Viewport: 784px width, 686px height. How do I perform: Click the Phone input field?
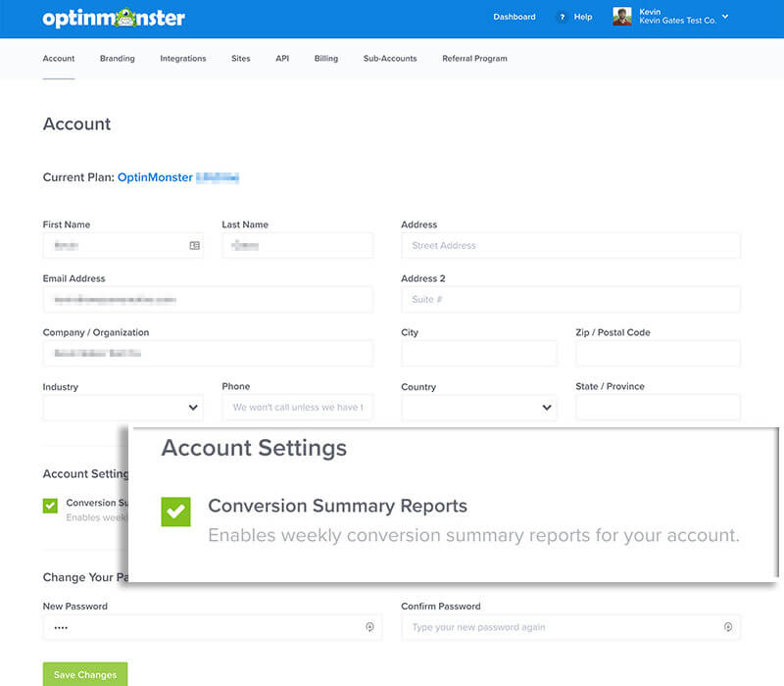[298, 408]
